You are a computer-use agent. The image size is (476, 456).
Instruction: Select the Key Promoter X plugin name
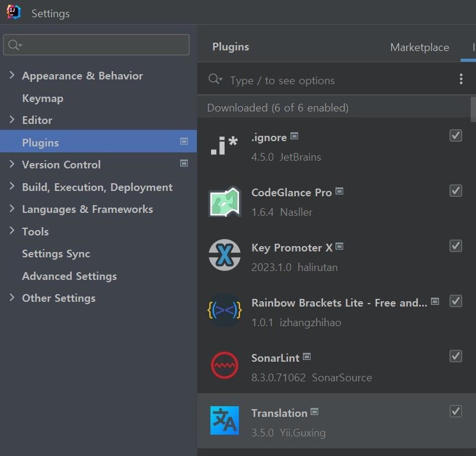click(x=292, y=248)
